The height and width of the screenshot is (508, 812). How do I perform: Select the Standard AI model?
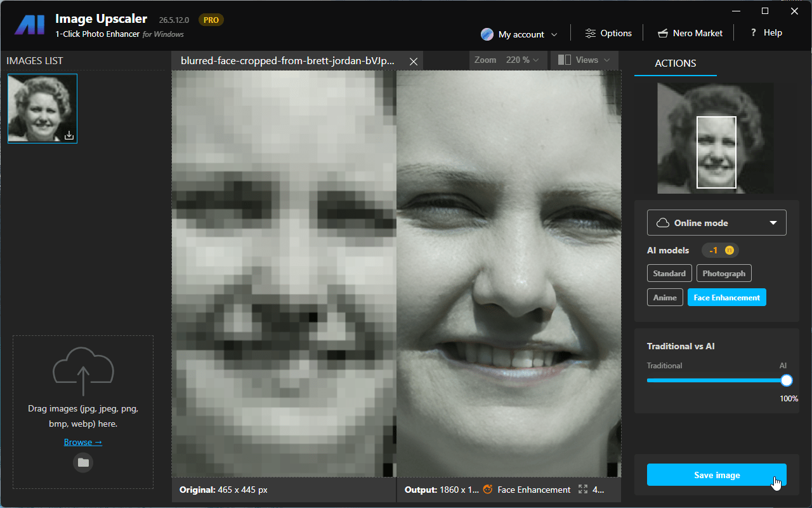tap(669, 274)
